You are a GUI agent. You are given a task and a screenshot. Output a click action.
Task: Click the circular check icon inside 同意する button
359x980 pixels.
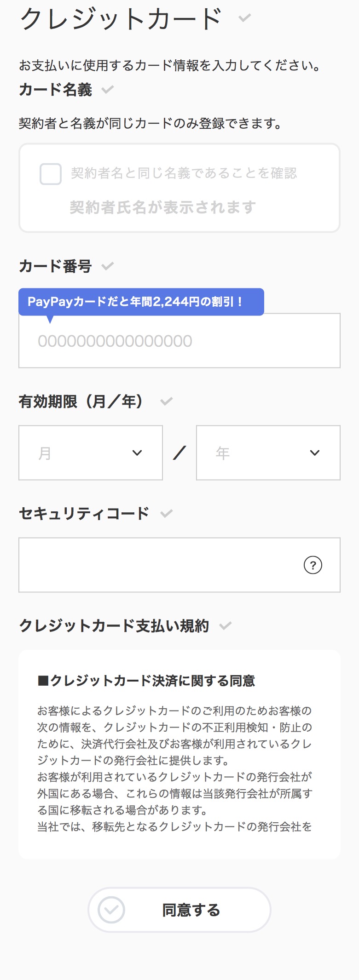(x=111, y=910)
